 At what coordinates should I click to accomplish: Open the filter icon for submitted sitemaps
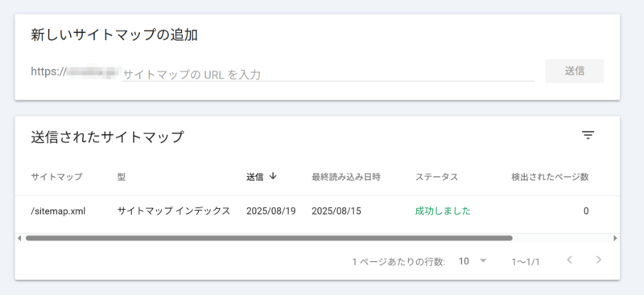588,135
